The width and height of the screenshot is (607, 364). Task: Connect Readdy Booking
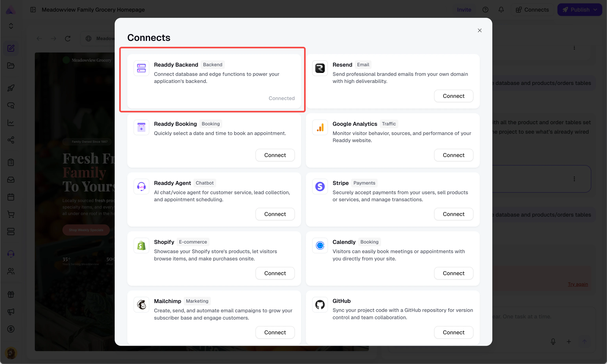275,155
